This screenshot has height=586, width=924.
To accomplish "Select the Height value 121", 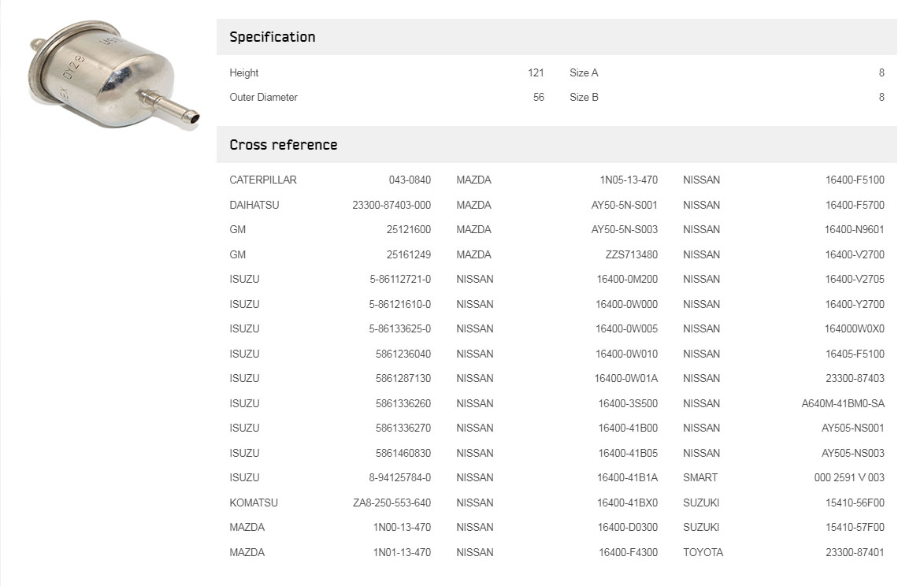I will point(536,73).
